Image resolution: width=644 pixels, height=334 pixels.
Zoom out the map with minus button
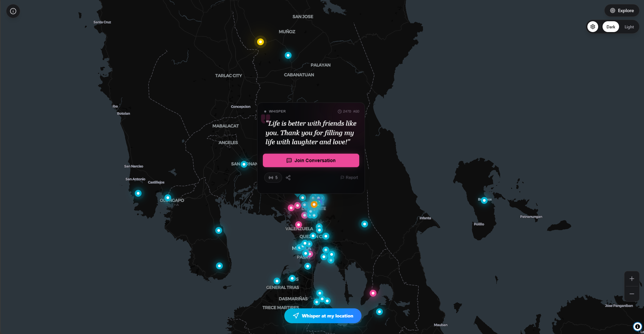point(632,294)
